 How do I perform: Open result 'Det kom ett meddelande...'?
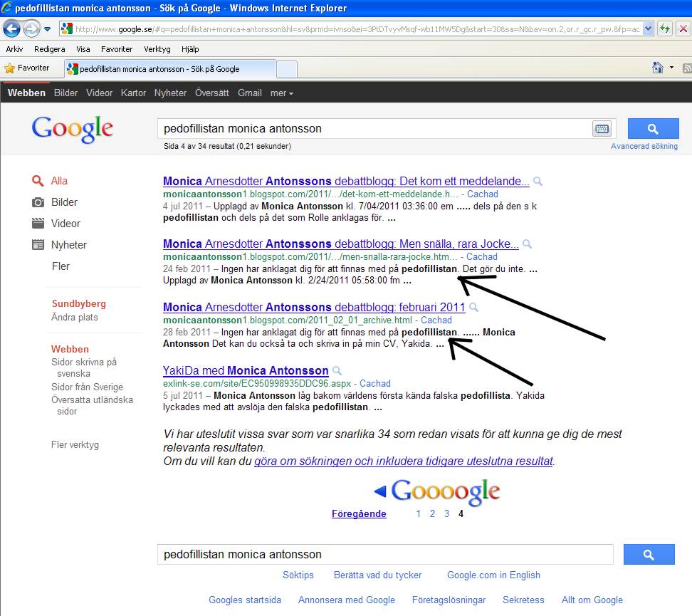tap(346, 181)
